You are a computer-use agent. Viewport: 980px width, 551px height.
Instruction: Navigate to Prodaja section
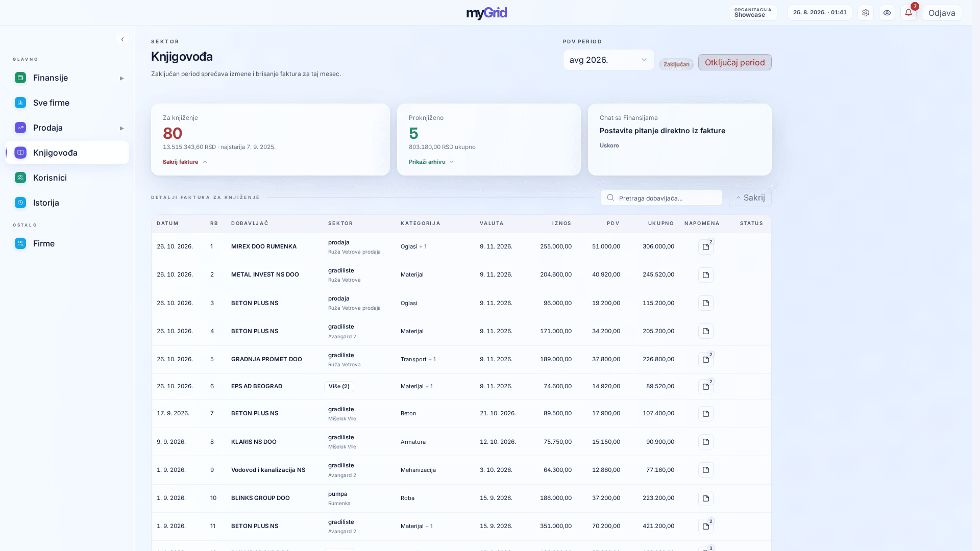(x=67, y=128)
